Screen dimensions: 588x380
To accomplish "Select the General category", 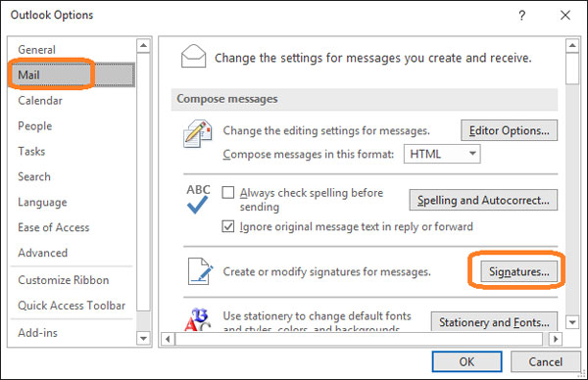I will 37,50.
